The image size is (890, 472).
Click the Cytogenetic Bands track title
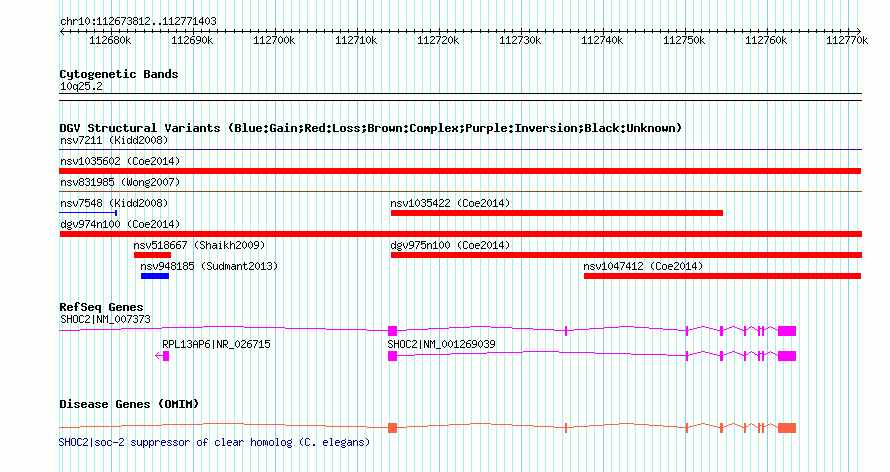(119, 74)
